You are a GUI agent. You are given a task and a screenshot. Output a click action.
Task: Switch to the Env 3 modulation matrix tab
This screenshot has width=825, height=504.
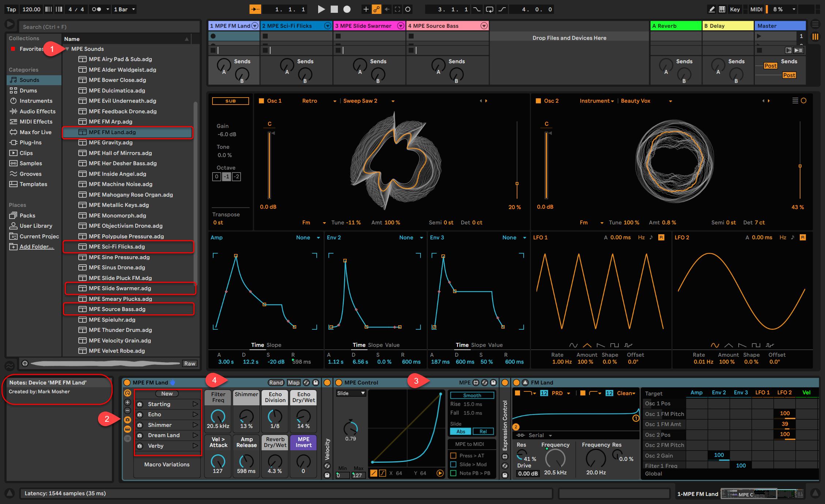click(741, 393)
